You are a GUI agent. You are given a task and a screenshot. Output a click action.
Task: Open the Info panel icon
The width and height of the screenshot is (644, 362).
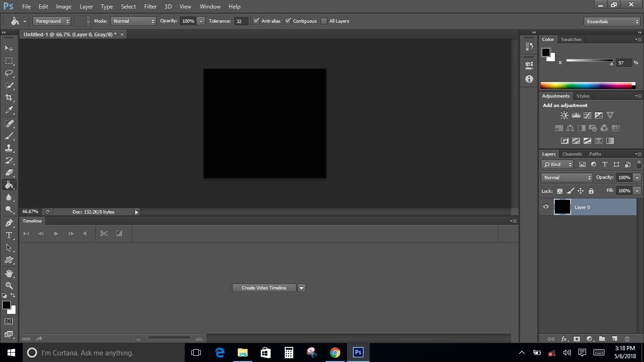pos(529,79)
